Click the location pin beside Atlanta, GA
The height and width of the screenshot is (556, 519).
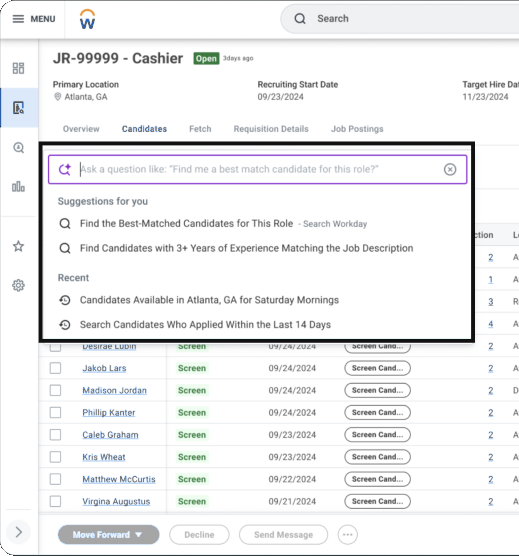pyautogui.click(x=57, y=97)
